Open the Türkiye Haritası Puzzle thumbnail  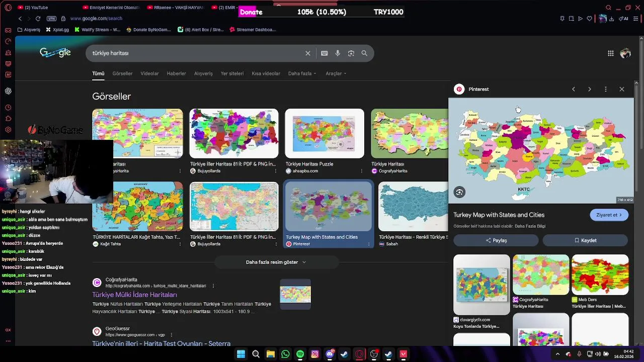(325, 134)
